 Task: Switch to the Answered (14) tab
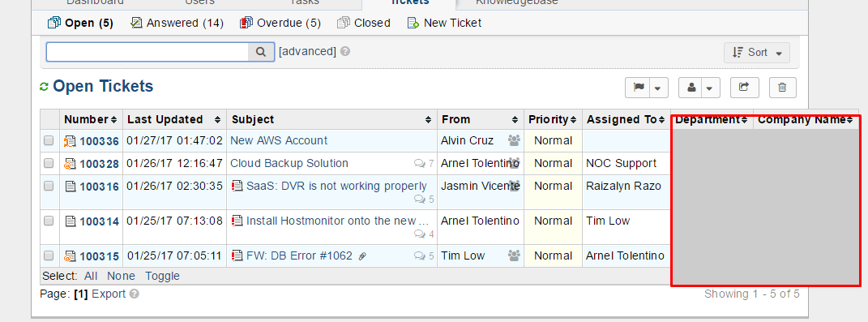[x=177, y=24]
